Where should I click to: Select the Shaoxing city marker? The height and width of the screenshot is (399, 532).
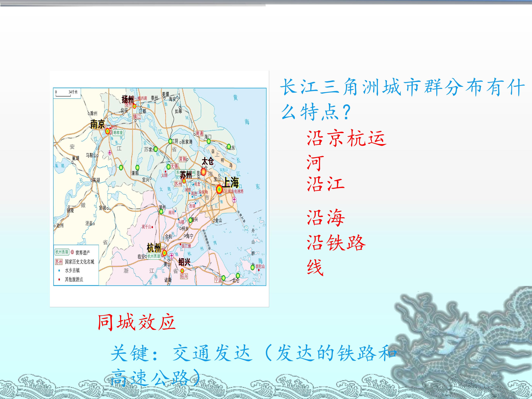(182, 271)
